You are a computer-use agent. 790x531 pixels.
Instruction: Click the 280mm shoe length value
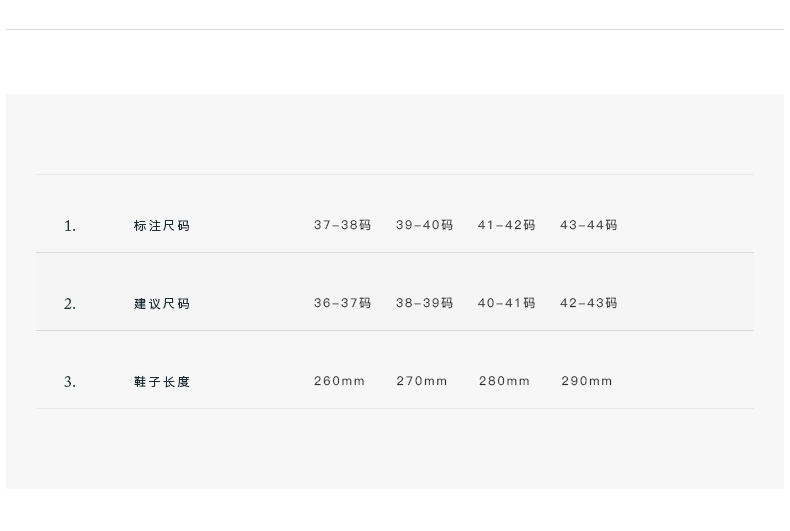click(x=504, y=381)
